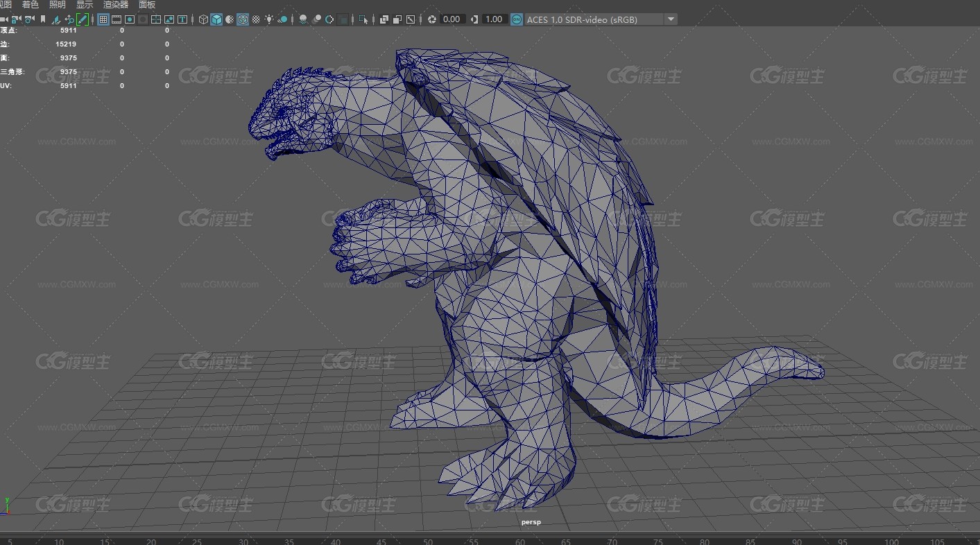
Task: Toggle the film gate icon
Action: (x=117, y=19)
